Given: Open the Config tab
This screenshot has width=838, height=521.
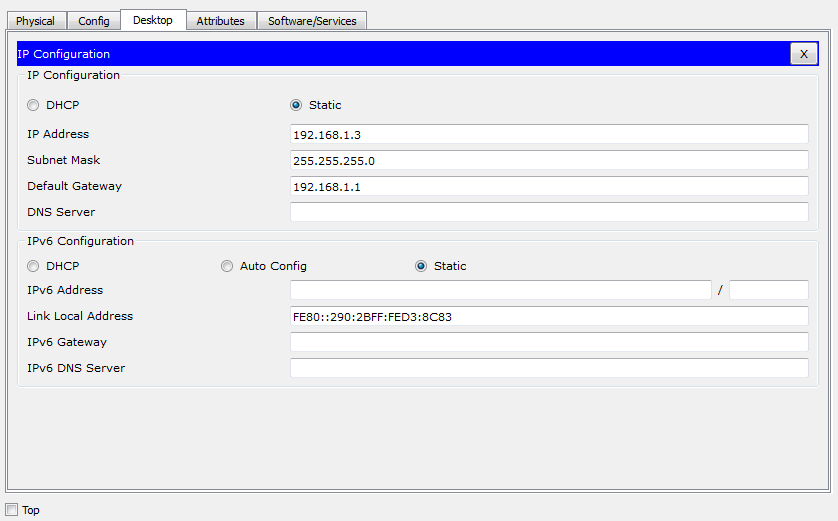Looking at the screenshot, I should (94, 21).
